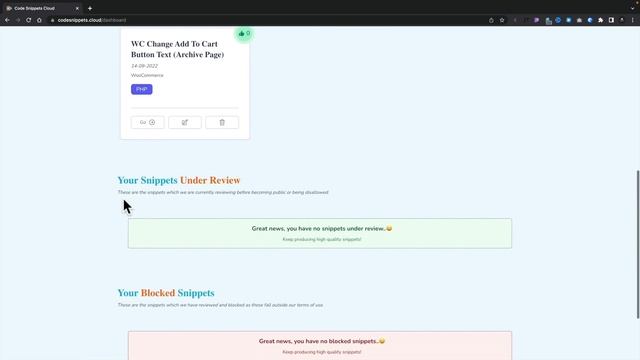Screen dimensions: 640x360
Task: Go back with the browser back arrow
Action: tap(7, 20)
